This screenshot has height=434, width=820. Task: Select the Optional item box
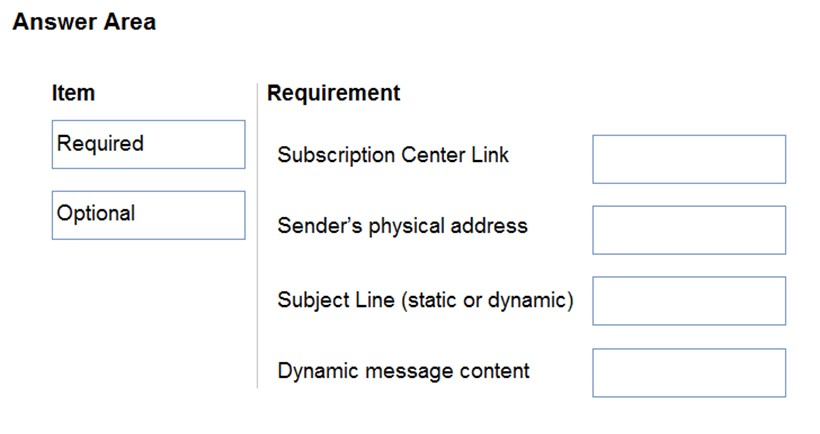pos(149,215)
